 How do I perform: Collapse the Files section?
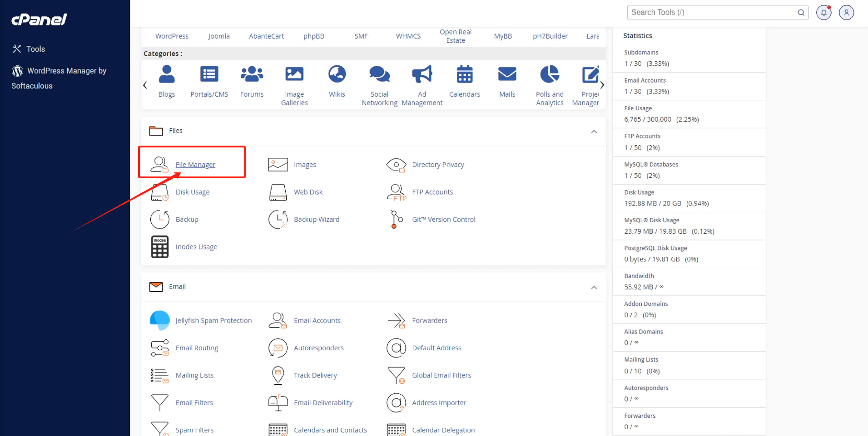(594, 132)
